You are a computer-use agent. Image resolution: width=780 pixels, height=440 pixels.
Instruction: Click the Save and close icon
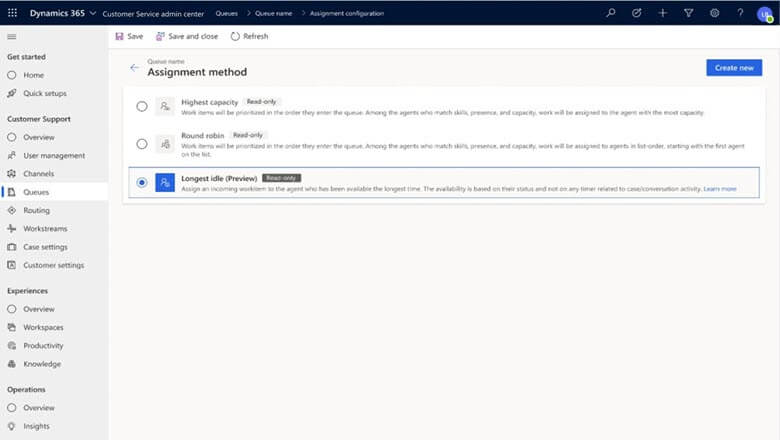click(x=160, y=36)
